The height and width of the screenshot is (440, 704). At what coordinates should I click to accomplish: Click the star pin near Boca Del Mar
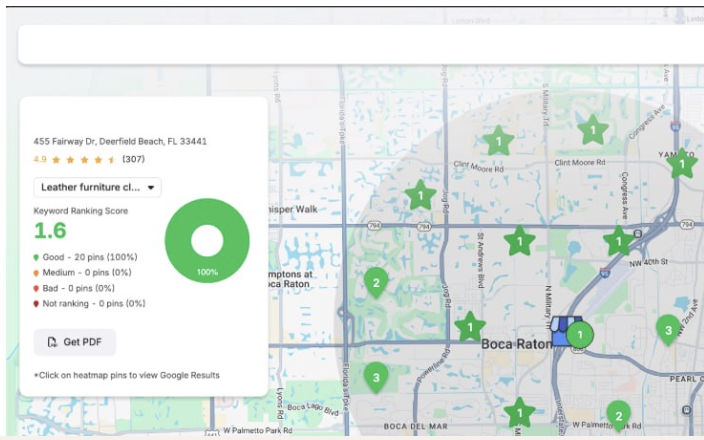(519, 413)
